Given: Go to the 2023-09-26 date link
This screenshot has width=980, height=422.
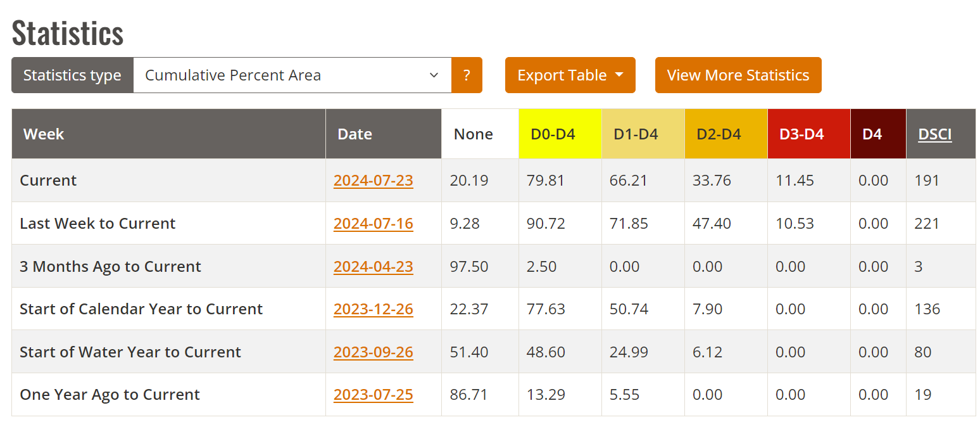Looking at the screenshot, I should tap(374, 352).
